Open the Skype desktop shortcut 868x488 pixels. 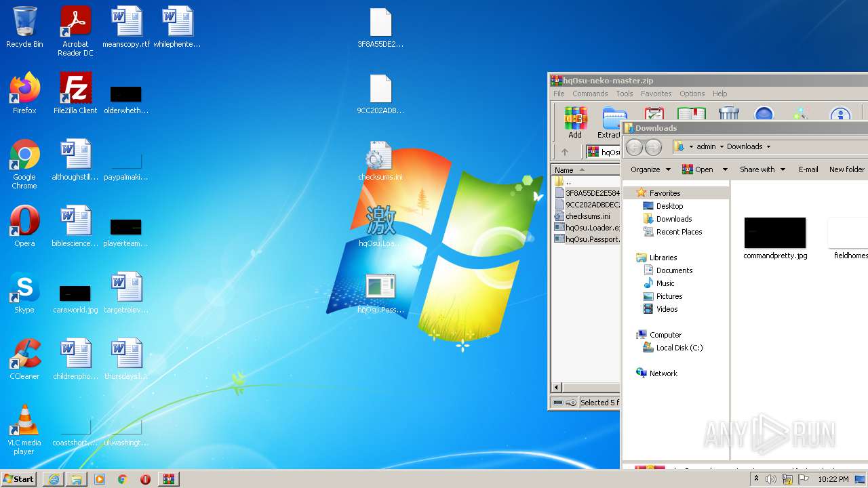(x=24, y=293)
